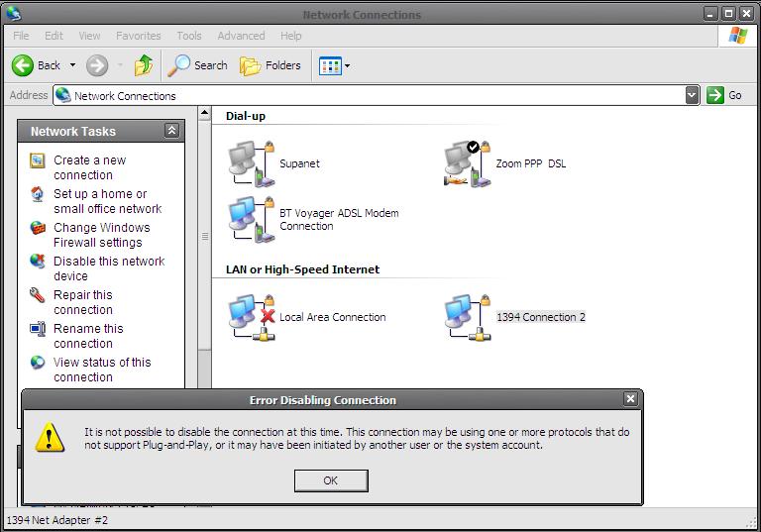Click View status of this connection link
This screenshot has width=761, height=532.
[x=102, y=369]
